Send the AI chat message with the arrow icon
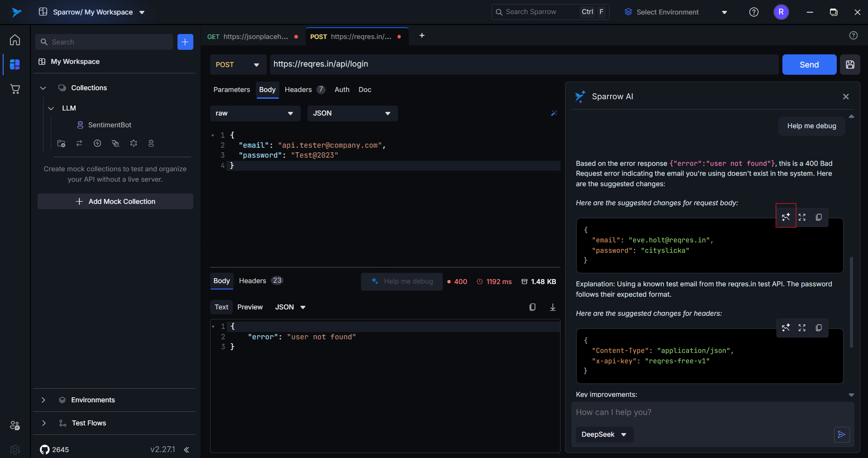Screen dimensions: 868x458 pos(842,434)
